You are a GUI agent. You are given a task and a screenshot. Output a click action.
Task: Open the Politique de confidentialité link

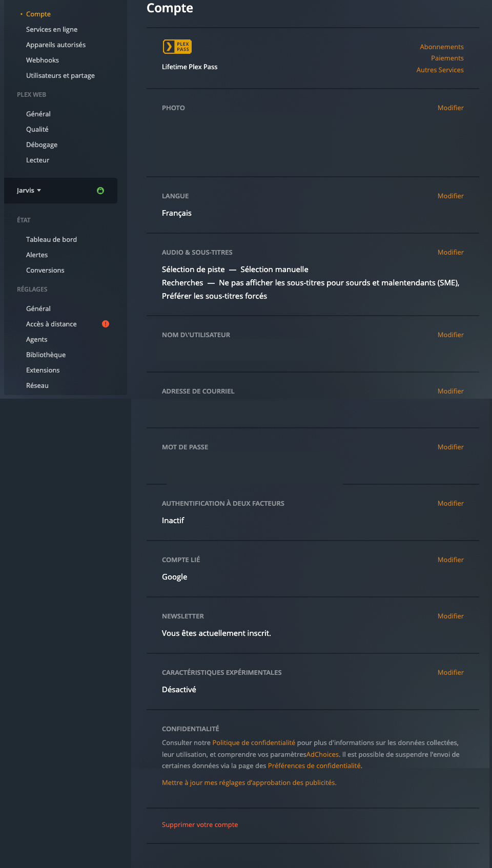254,742
